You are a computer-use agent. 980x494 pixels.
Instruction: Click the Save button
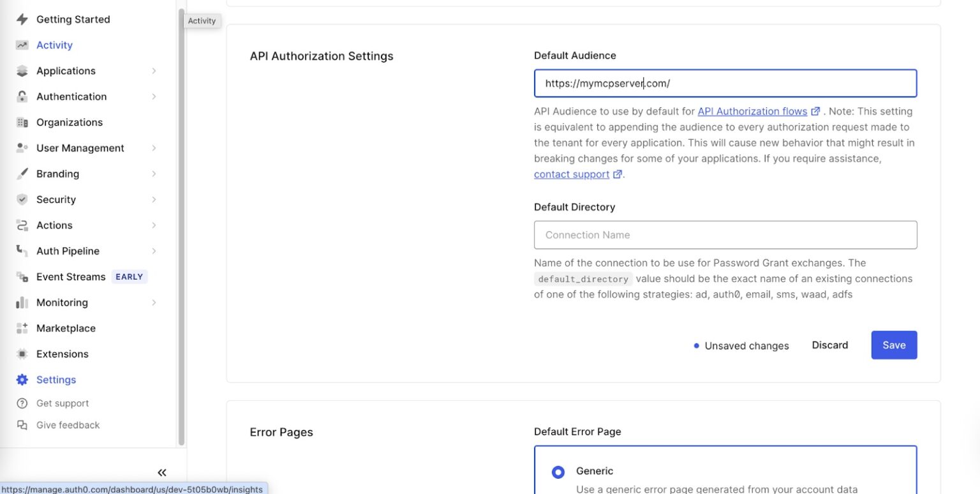pyautogui.click(x=893, y=345)
